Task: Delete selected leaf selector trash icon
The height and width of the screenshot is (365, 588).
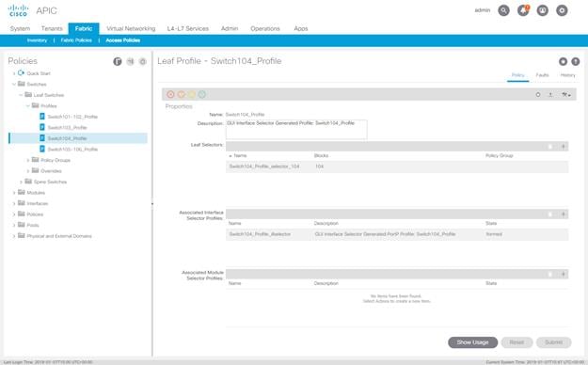Action: click(x=550, y=147)
